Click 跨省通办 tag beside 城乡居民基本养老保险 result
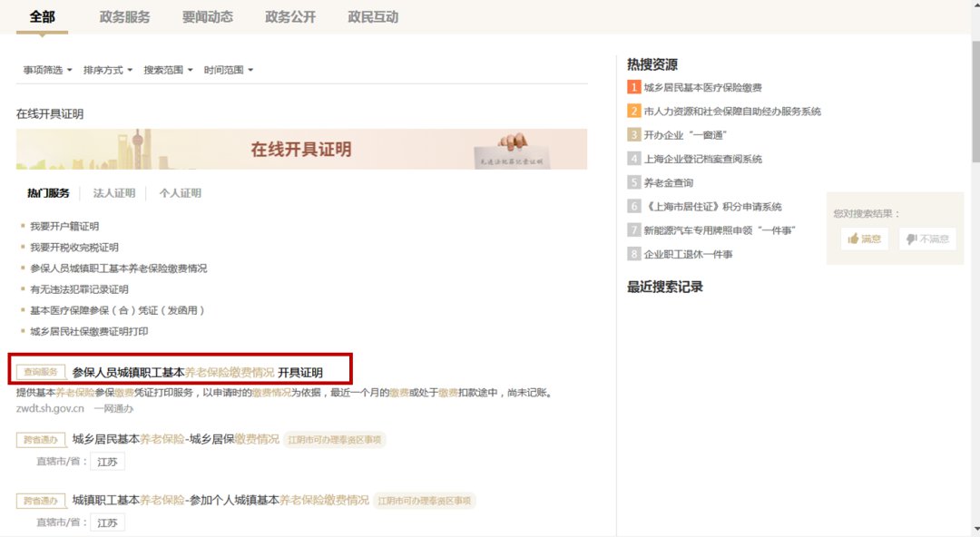 [x=41, y=439]
